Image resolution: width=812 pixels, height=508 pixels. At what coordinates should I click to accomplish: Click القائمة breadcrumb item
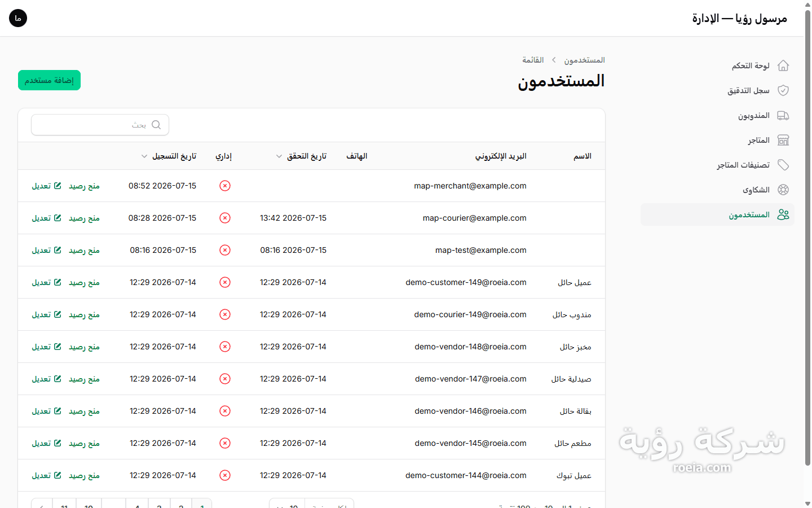pyautogui.click(x=533, y=60)
